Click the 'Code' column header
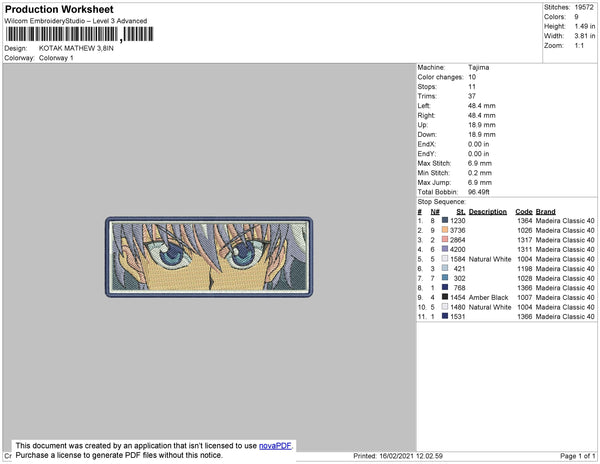 point(523,212)
